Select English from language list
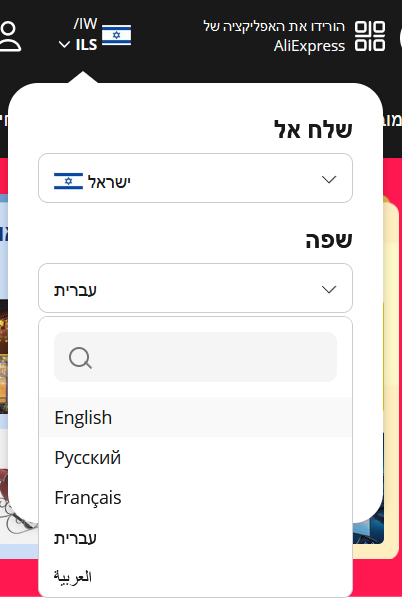The height and width of the screenshot is (599, 402). click(x=195, y=417)
